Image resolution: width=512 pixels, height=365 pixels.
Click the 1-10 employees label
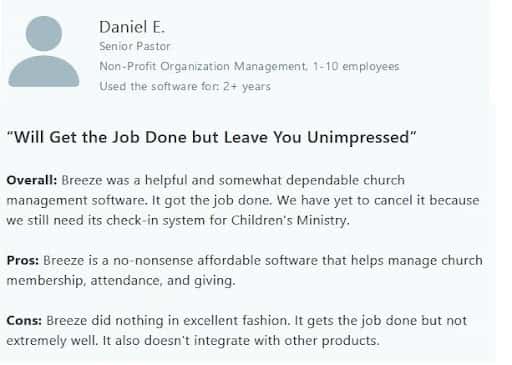(356, 66)
